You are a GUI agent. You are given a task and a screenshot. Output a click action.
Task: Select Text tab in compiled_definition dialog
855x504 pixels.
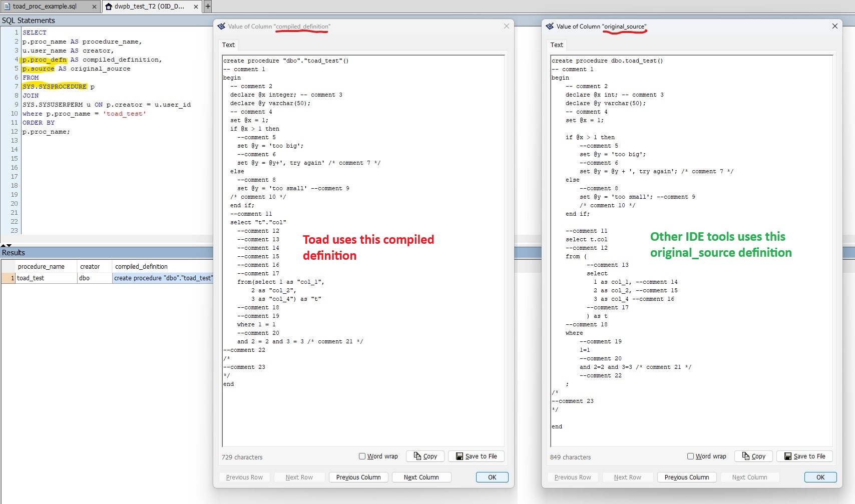point(228,45)
